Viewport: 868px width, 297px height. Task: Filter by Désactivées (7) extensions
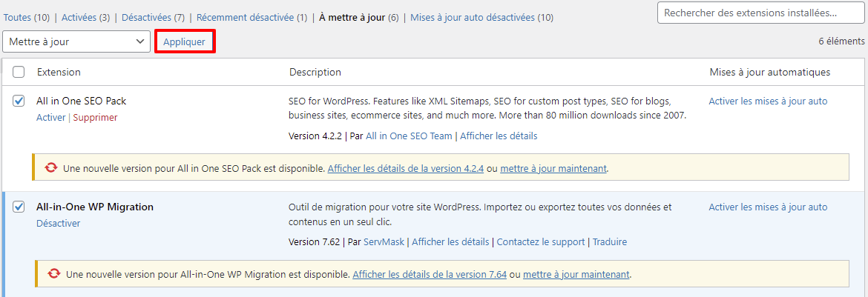pos(153,18)
